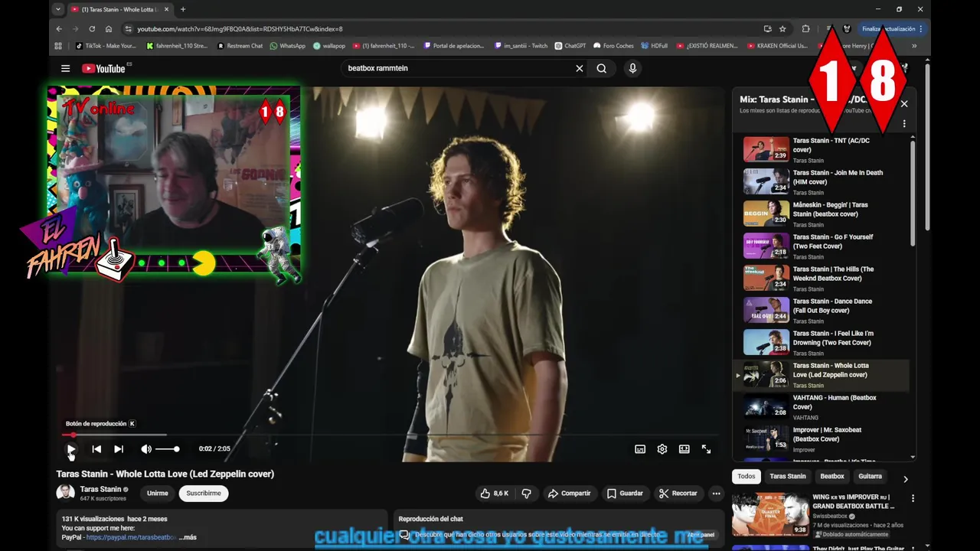
Task: Dislike the video
Action: pos(526,494)
